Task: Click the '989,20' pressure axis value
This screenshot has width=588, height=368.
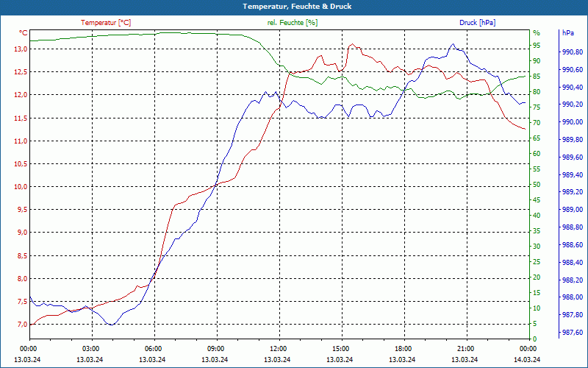Action: pos(573,192)
